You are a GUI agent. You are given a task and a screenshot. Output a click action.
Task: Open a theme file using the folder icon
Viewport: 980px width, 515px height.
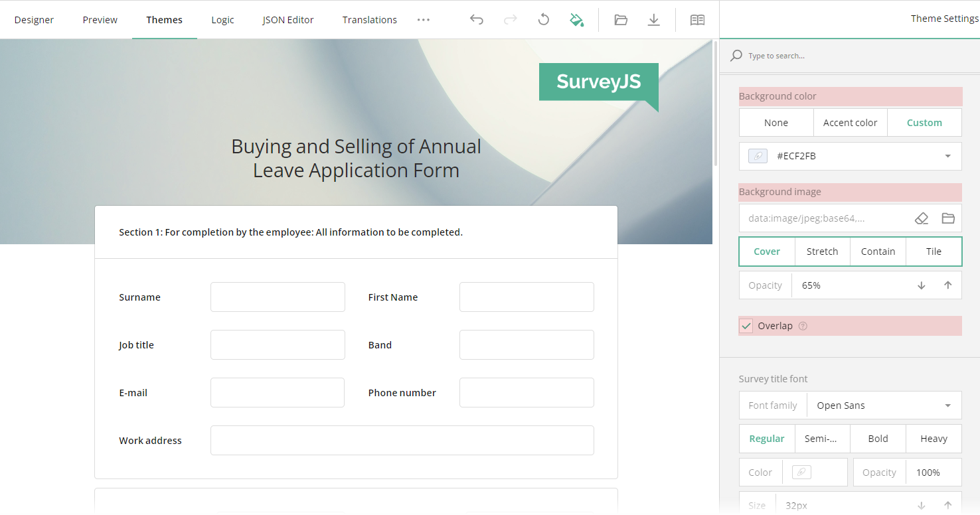620,19
